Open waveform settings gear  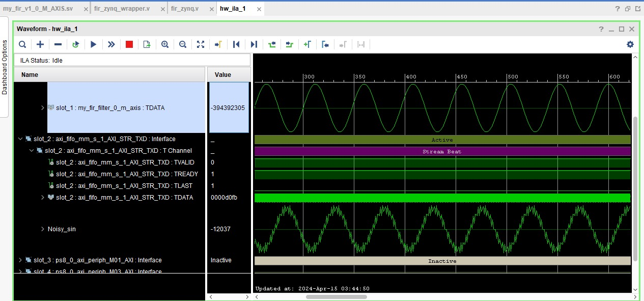pyautogui.click(x=630, y=44)
